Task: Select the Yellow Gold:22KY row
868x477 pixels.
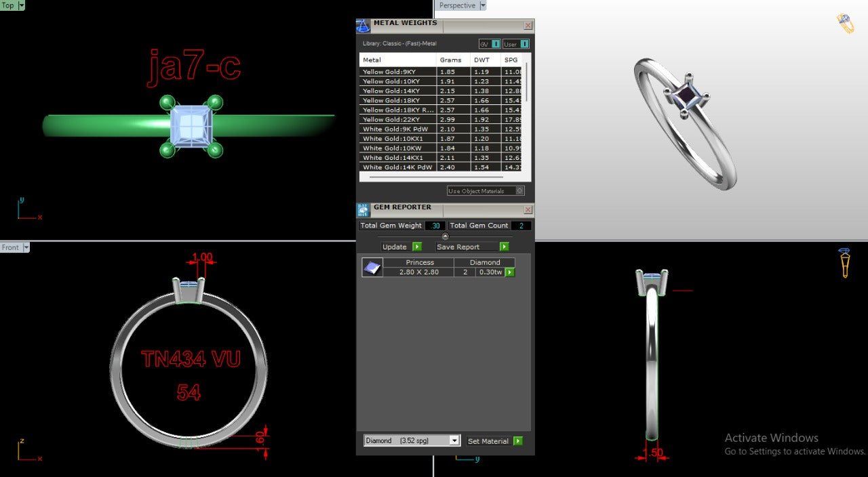Action: tap(441, 119)
